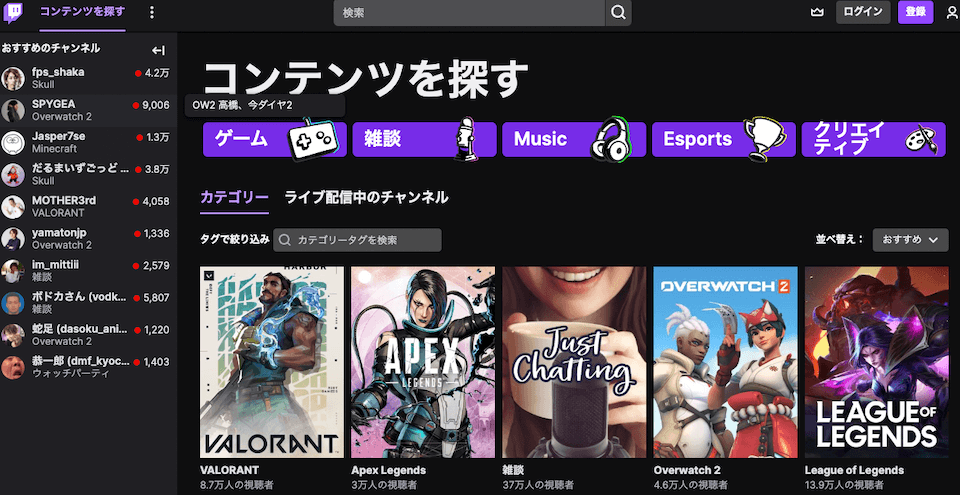Open the クリエイティブ category button
Image resolution: width=960 pixels, height=495 pixels.
pos(873,139)
